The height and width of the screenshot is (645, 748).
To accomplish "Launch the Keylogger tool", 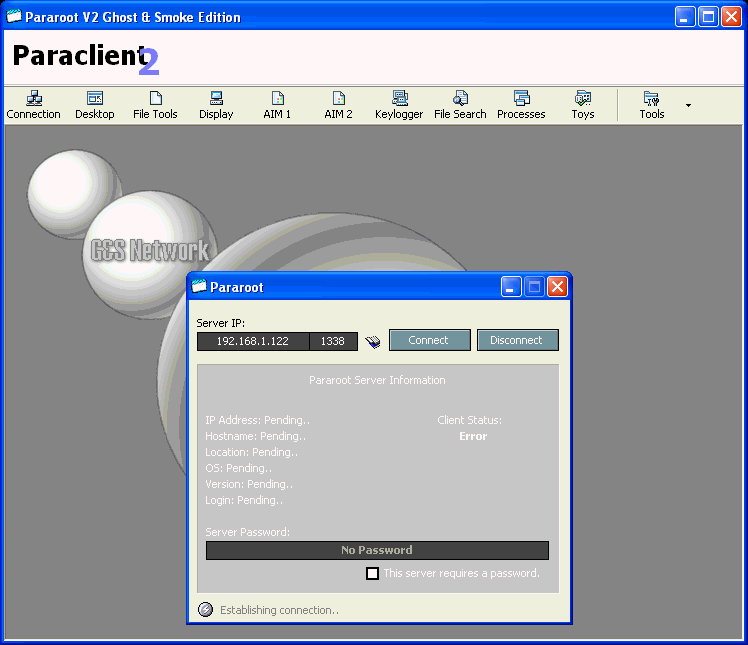I will tap(399, 105).
